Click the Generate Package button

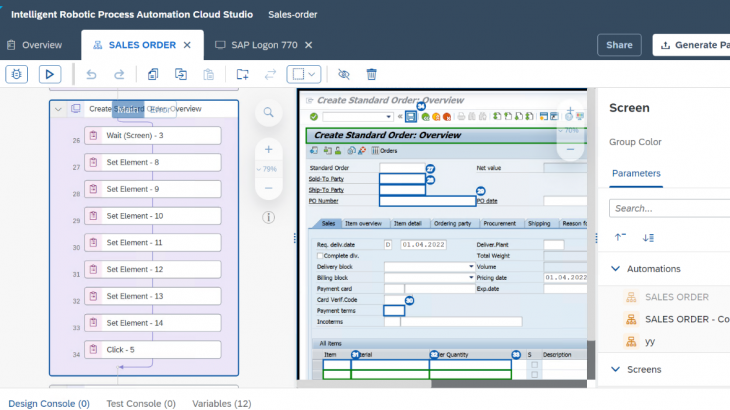pyautogui.click(x=693, y=45)
